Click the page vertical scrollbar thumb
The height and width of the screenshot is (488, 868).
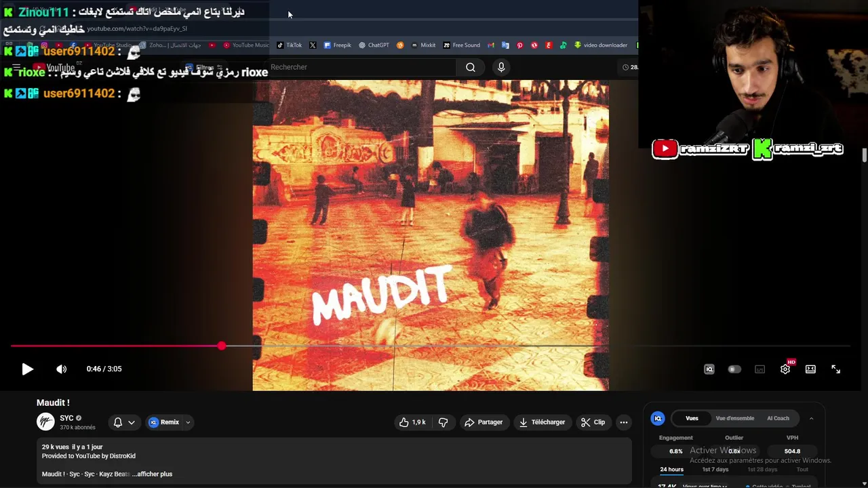pos(865,155)
